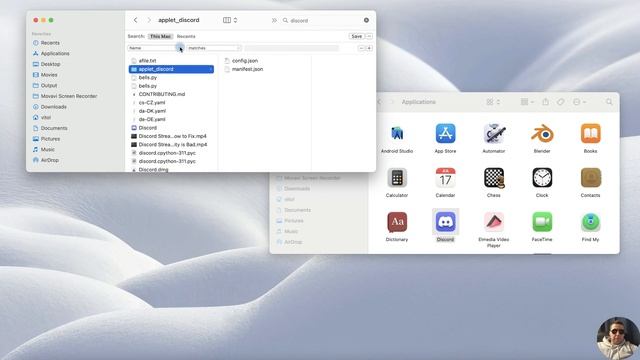
Task: Open Find My app icon
Action: 591,222
